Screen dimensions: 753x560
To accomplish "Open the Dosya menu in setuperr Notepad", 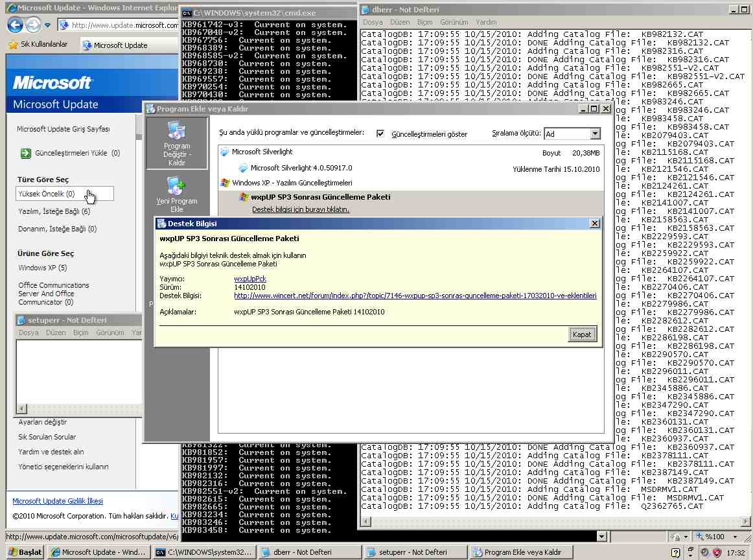I will (x=29, y=332).
